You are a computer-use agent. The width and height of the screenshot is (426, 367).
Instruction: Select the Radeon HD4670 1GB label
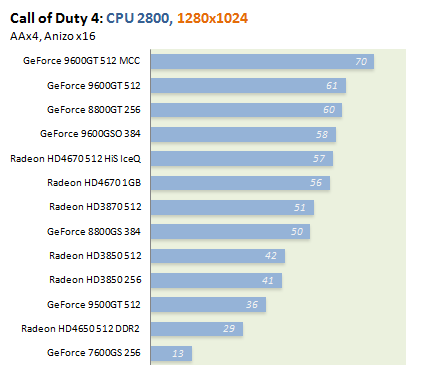pos(94,183)
